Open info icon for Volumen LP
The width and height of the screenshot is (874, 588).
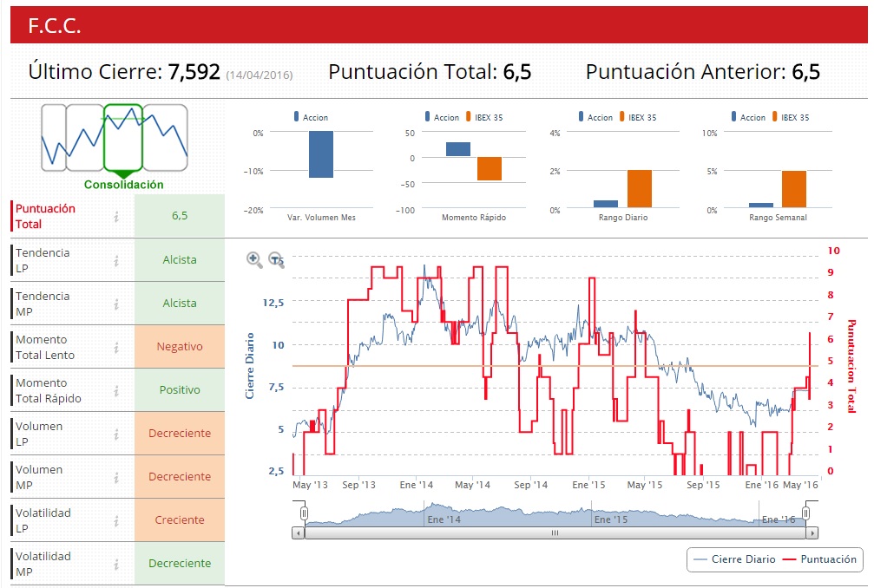(x=116, y=434)
